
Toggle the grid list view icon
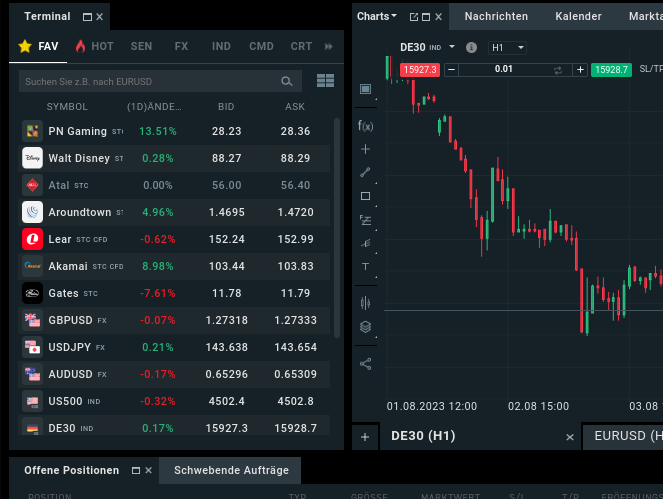[325, 80]
